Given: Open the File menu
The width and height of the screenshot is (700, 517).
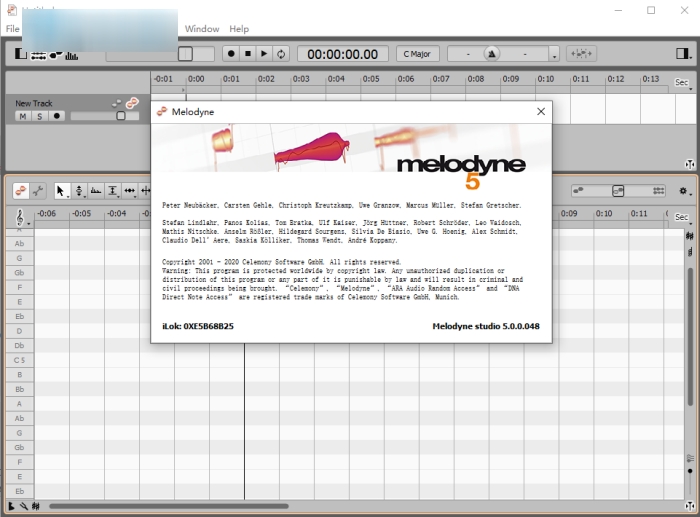Looking at the screenshot, I should [12, 29].
